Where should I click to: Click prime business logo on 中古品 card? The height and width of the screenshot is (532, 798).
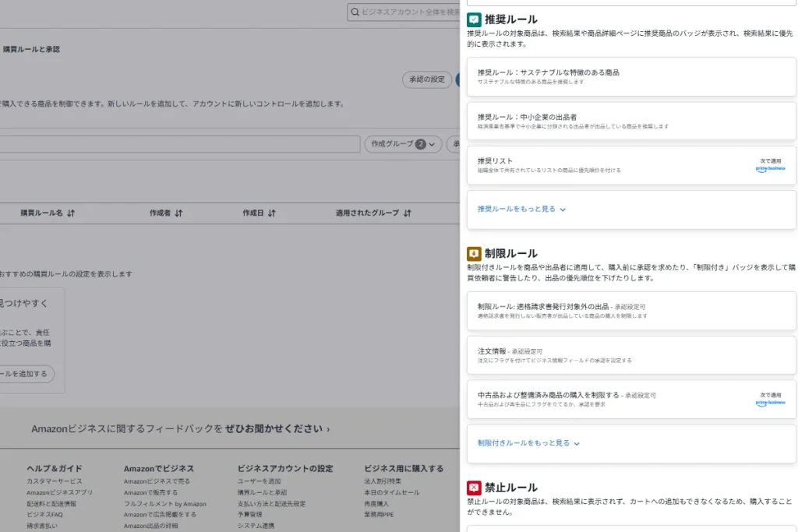click(770, 402)
